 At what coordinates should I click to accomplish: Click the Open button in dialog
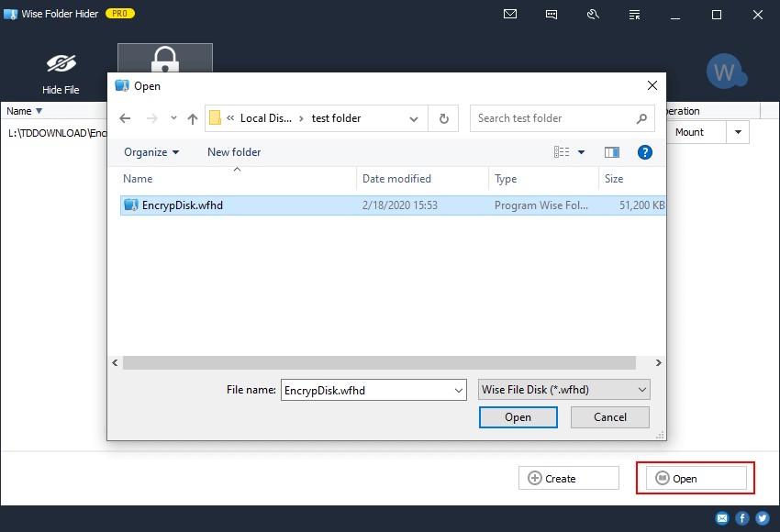coord(518,417)
